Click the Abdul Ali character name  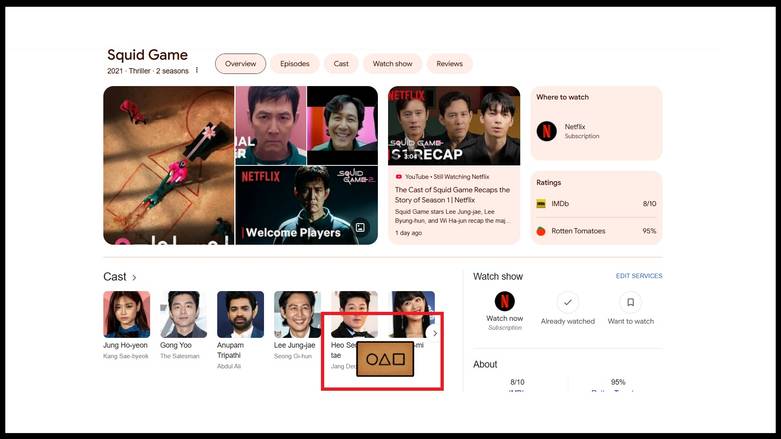tap(229, 366)
